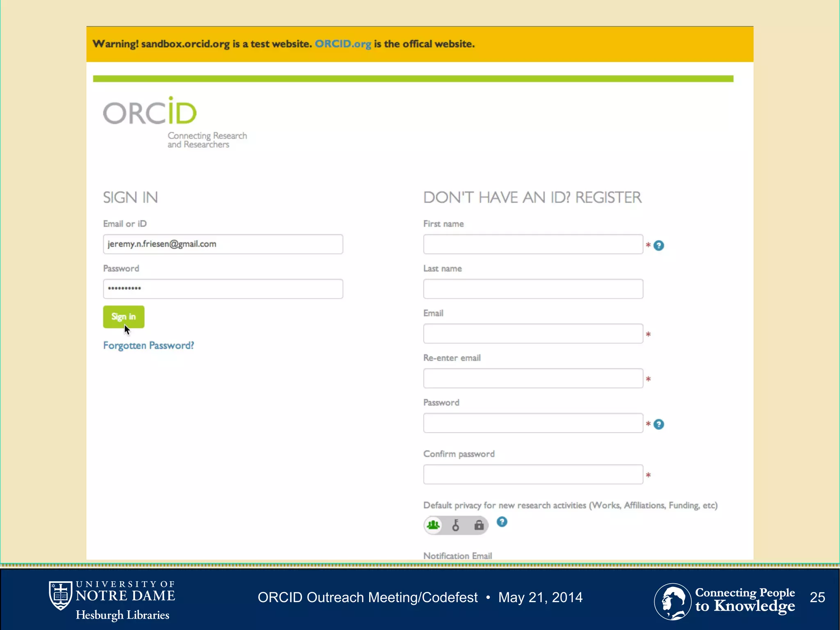Viewport: 840px width, 630px height.
Task: Click the "Connecting Research and Researchers" tagline
Action: point(207,140)
